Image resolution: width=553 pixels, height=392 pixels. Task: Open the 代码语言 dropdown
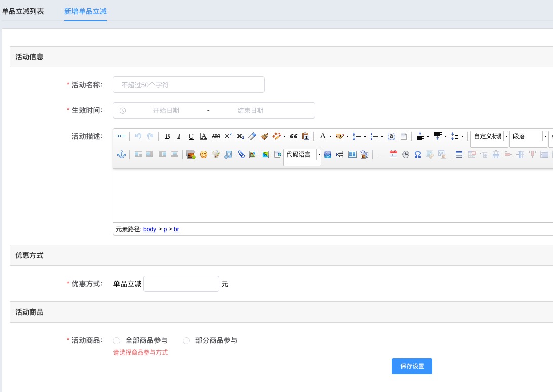pyautogui.click(x=302, y=154)
